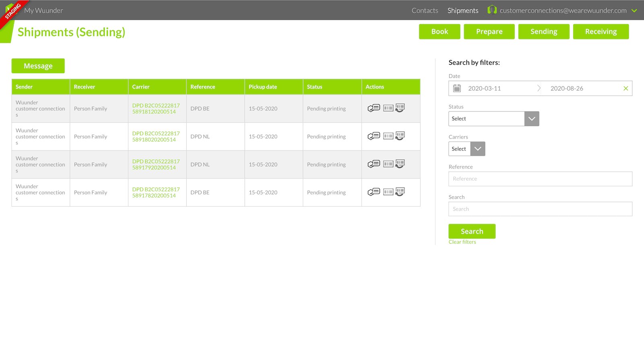The width and height of the screenshot is (644, 362).
Task: Click the Clear filters link
Action: 462,242
